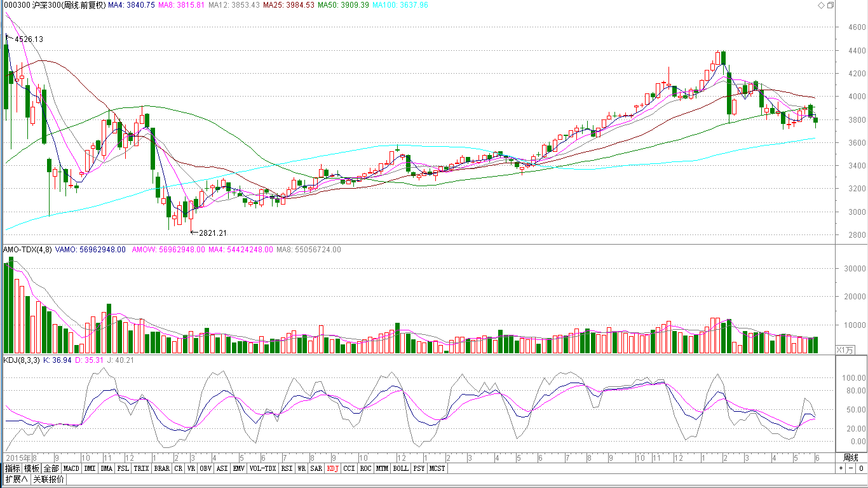Switch indicator to TRIX
The height and width of the screenshot is (488, 868).
click(x=142, y=468)
